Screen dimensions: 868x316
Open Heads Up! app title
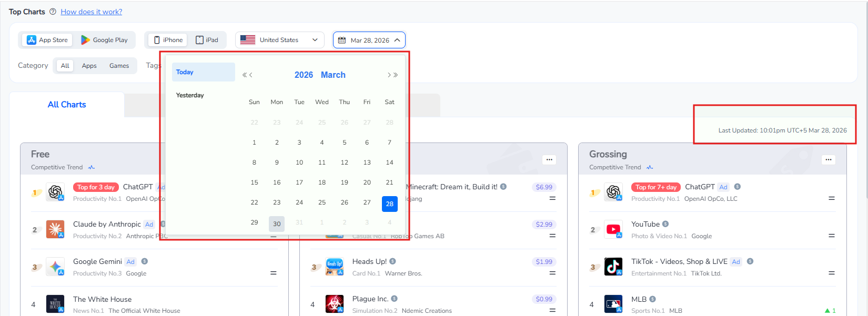click(x=369, y=261)
